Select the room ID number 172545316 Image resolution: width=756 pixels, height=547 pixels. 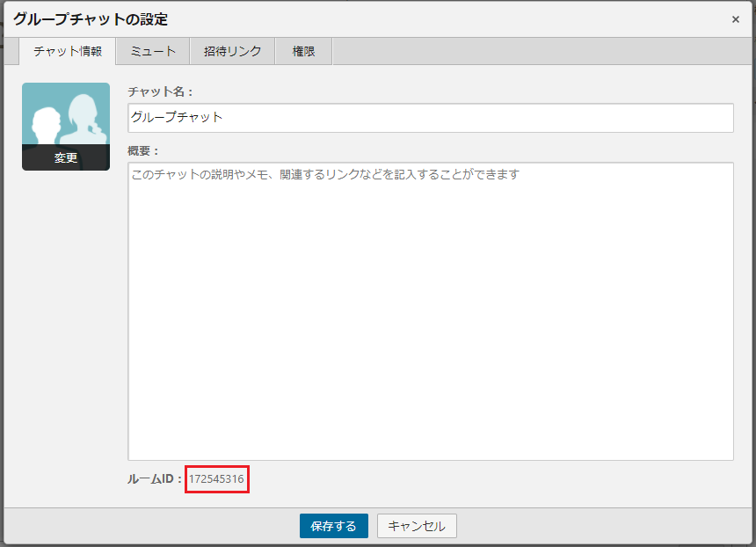pyautogui.click(x=216, y=479)
